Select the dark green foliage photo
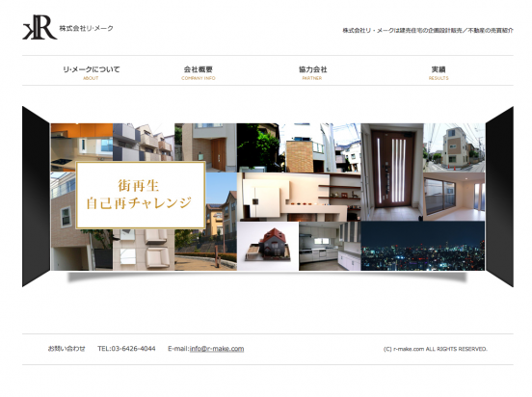532x397 pixels. pyautogui.click(x=258, y=147)
